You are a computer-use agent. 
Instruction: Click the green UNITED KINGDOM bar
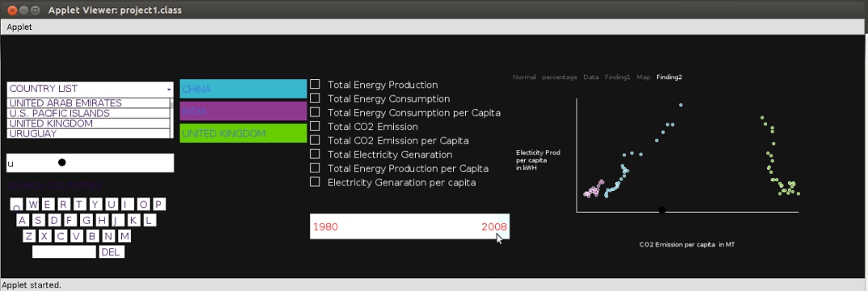pyautogui.click(x=243, y=134)
